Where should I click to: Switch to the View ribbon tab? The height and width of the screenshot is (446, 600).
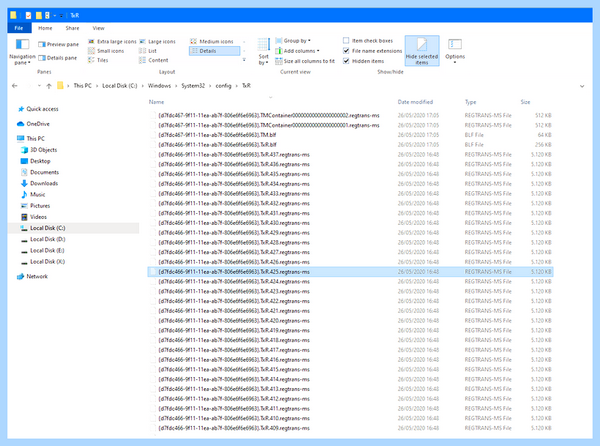(x=98, y=28)
